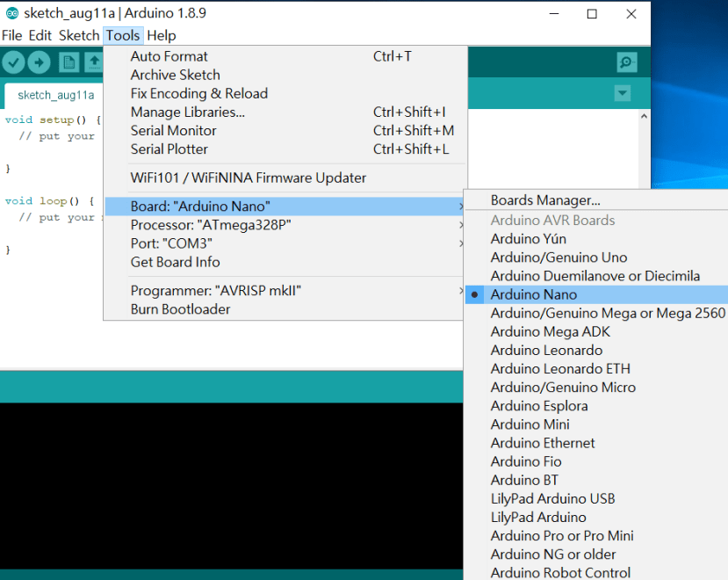Click Burn Bootloader

(285, 309)
